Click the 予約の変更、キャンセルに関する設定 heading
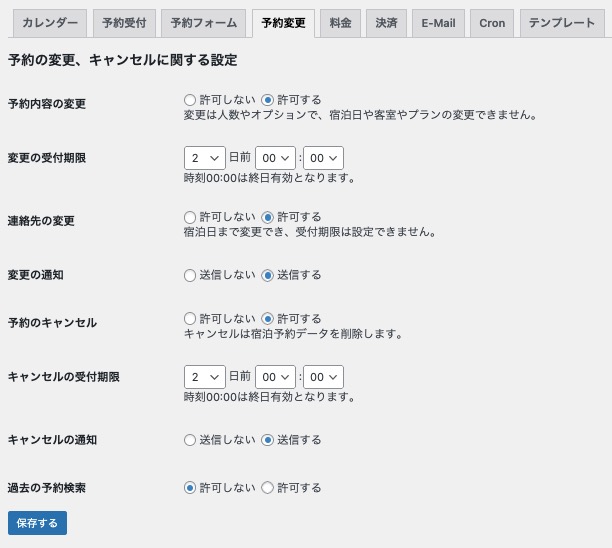Viewport: 612px width, 548px height. pyautogui.click(x=123, y=60)
